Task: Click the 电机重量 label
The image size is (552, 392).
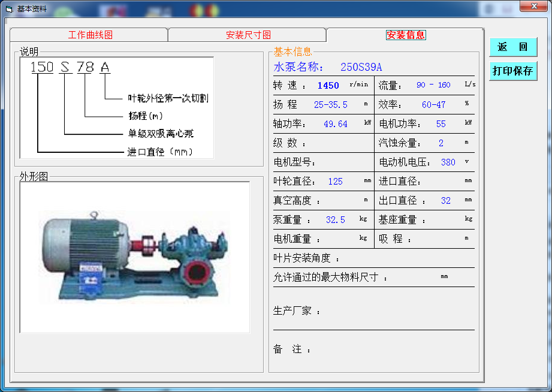Action: pyautogui.click(x=297, y=239)
